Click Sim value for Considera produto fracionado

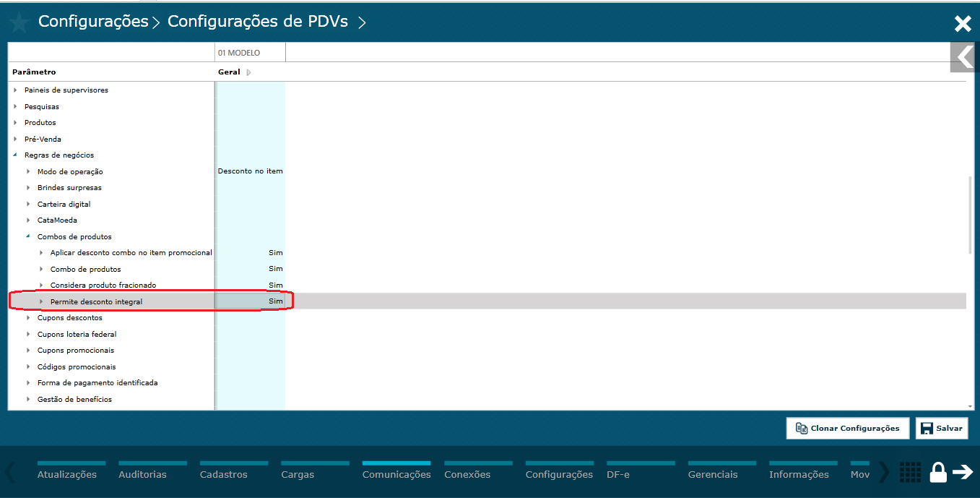click(x=275, y=286)
